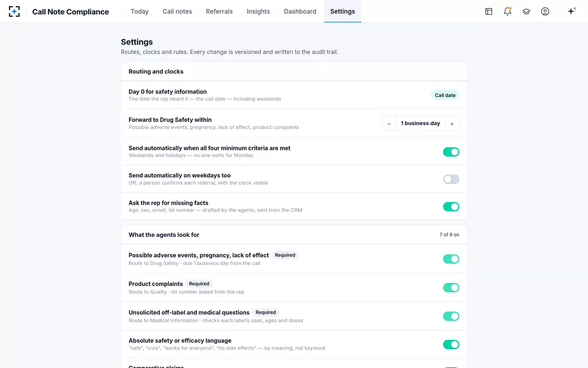Toggle Unsolicited off-label and medical questions switch
The height and width of the screenshot is (368, 588).
tap(451, 316)
